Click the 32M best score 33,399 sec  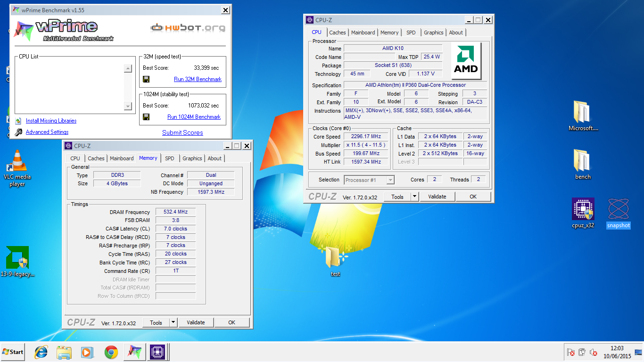[206, 68]
